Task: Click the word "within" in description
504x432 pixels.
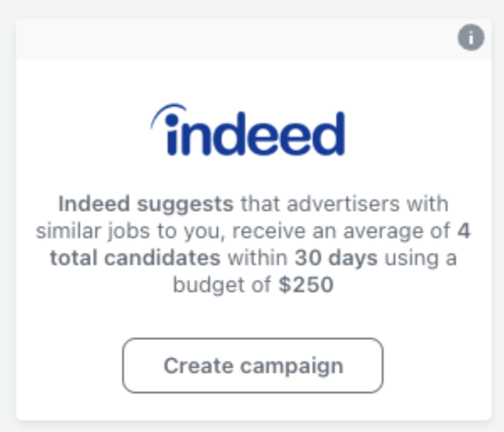Action: click(257, 258)
